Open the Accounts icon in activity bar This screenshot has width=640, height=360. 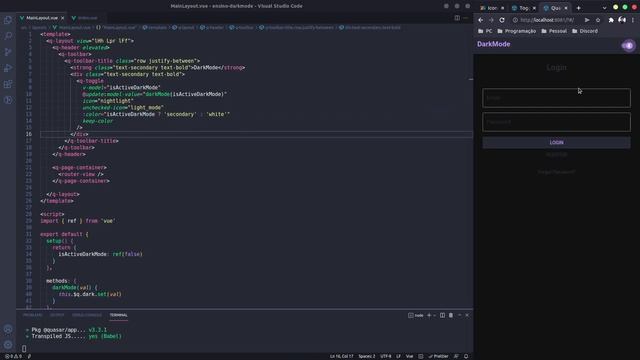(8, 329)
